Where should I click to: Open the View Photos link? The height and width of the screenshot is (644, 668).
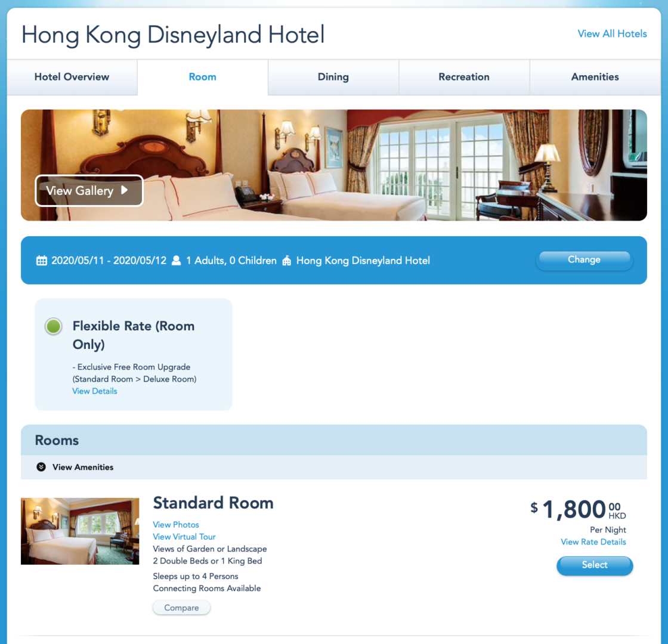point(176,525)
